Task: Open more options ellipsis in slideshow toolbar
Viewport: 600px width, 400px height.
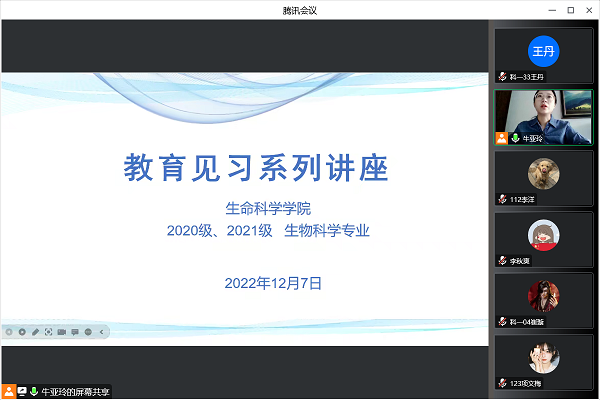Action: click(88, 332)
